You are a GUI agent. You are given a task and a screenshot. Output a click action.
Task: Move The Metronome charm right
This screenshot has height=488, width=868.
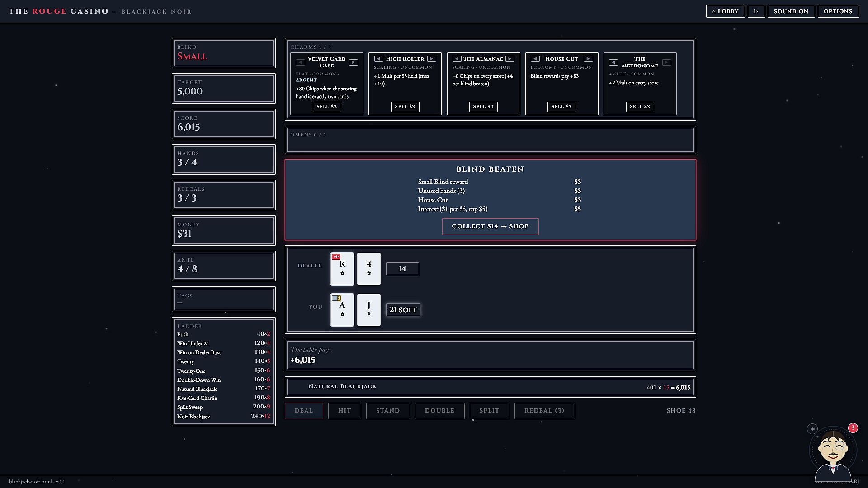click(667, 62)
